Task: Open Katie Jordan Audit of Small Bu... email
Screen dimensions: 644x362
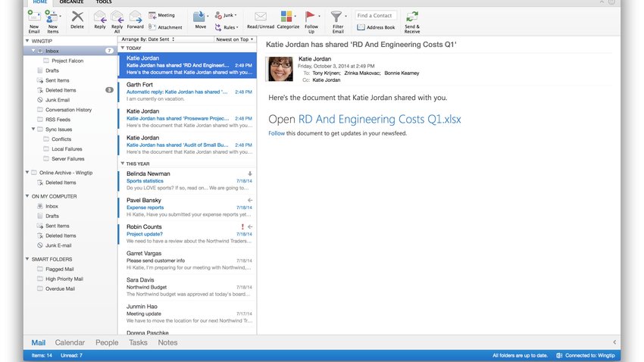Action: (187, 145)
